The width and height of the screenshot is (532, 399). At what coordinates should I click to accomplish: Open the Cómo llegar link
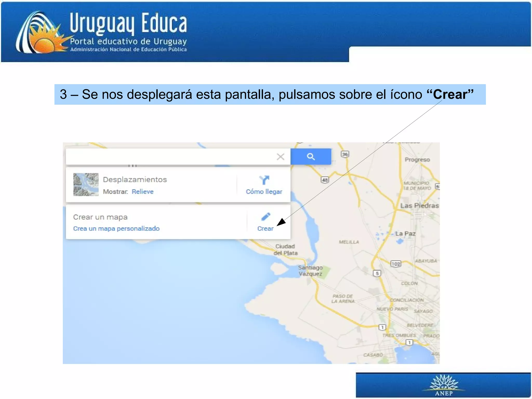pyautogui.click(x=264, y=192)
